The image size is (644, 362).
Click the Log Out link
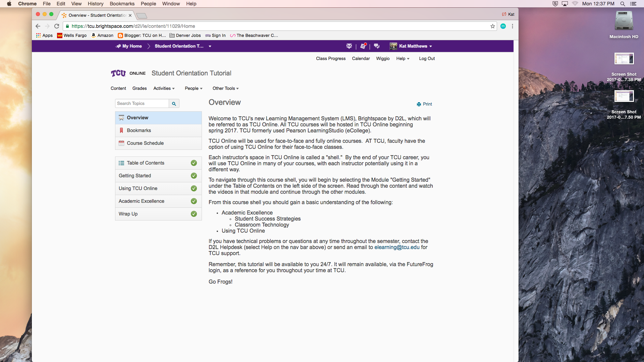(x=427, y=59)
